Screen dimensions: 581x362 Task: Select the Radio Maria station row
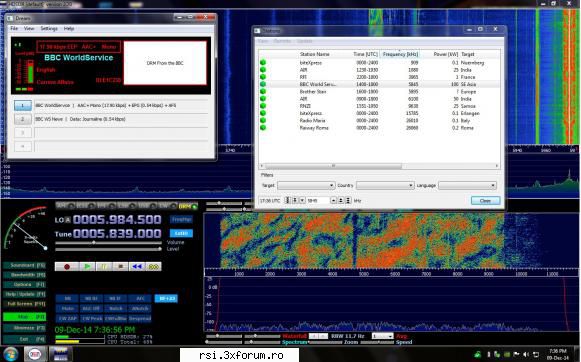[x=379, y=120]
